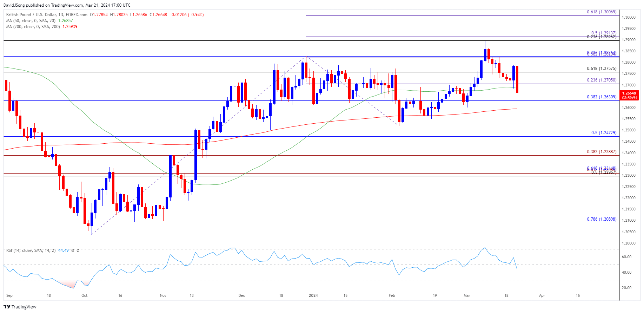Click the 1.30000 price axis label
The height and width of the screenshot is (313, 644).
tap(629, 17)
